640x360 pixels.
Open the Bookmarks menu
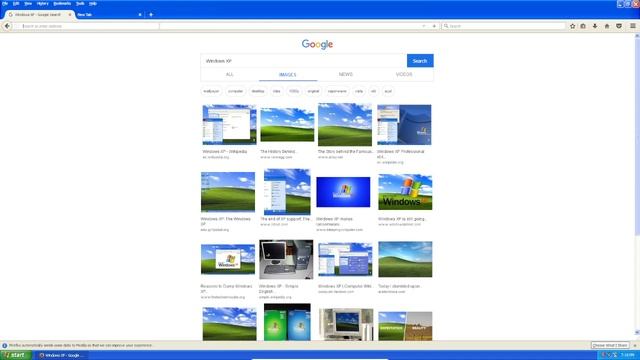62,3
